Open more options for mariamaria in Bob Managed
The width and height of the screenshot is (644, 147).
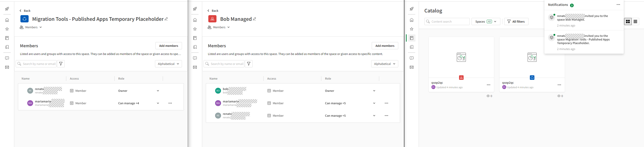386,103
